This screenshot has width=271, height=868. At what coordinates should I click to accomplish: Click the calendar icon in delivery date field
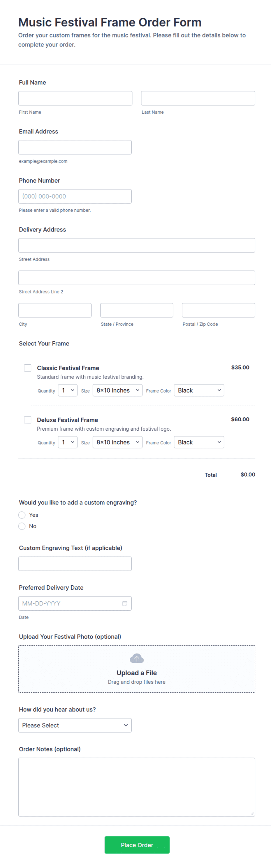point(124,603)
